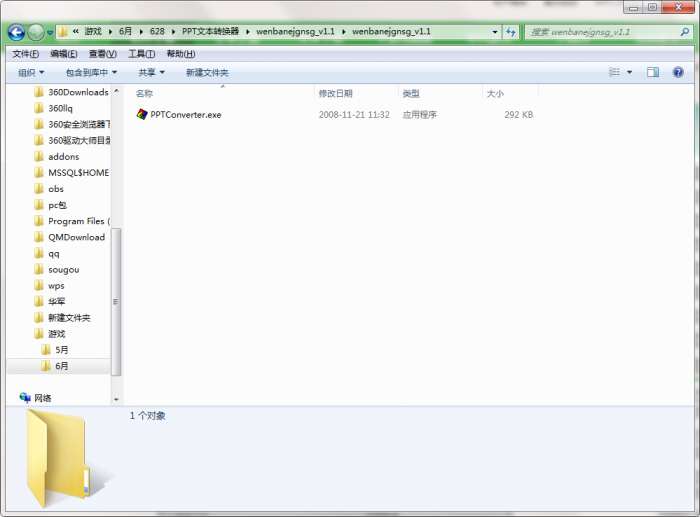Select the Program Files folder in tree
The width and height of the screenshot is (700, 517).
72,221
